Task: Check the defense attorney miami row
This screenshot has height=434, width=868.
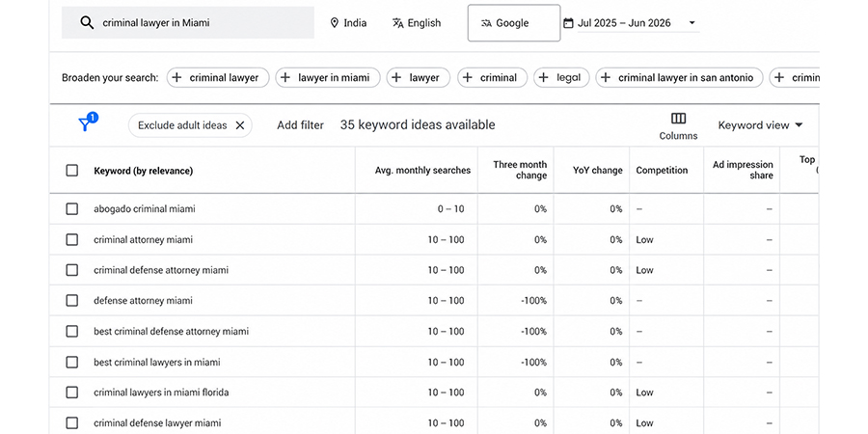Action: pos(72,301)
